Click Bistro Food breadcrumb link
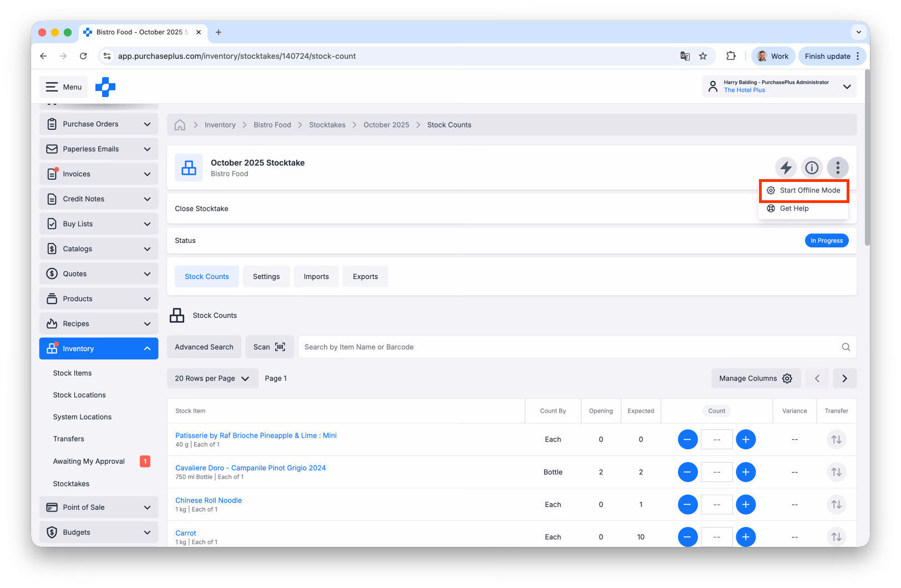901x588 pixels. pyautogui.click(x=272, y=125)
